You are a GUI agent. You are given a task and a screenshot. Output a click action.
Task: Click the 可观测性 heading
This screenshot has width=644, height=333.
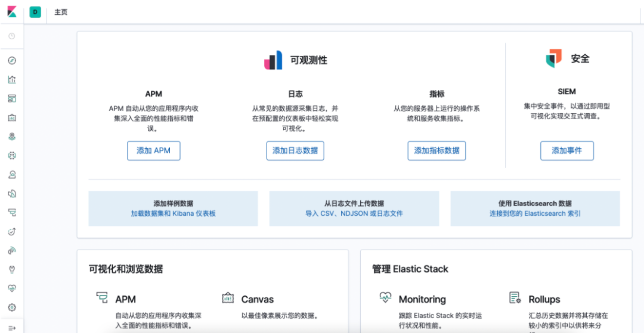(x=309, y=60)
